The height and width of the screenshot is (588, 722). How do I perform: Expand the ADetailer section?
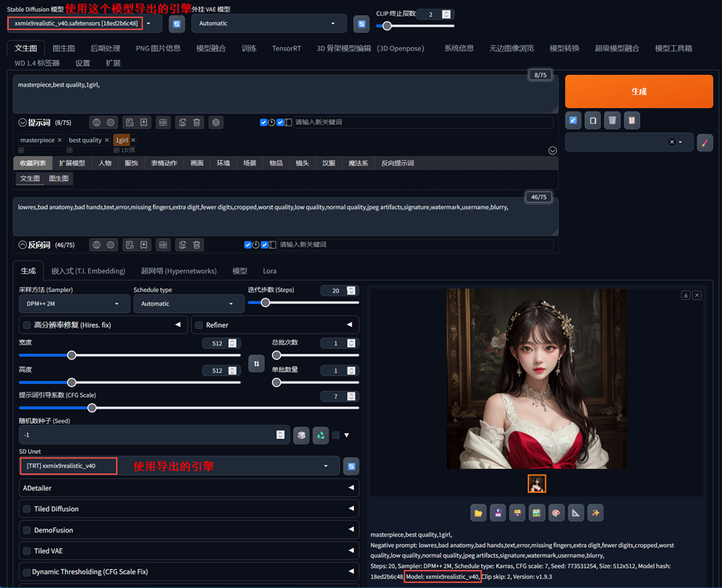[188, 488]
